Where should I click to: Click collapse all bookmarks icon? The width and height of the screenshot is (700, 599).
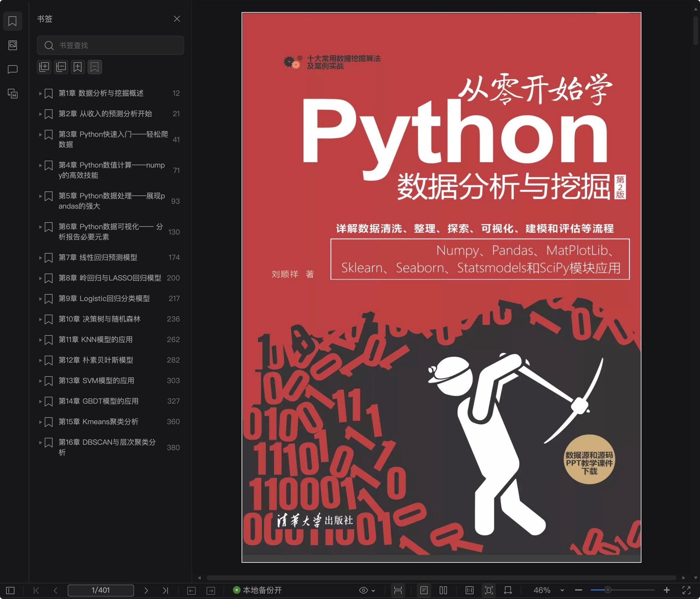point(61,67)
